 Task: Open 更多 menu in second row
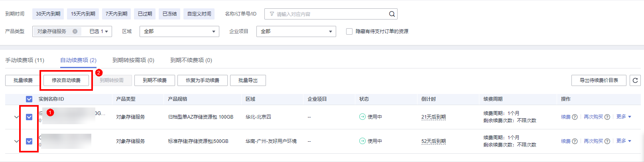pos(624,141)
